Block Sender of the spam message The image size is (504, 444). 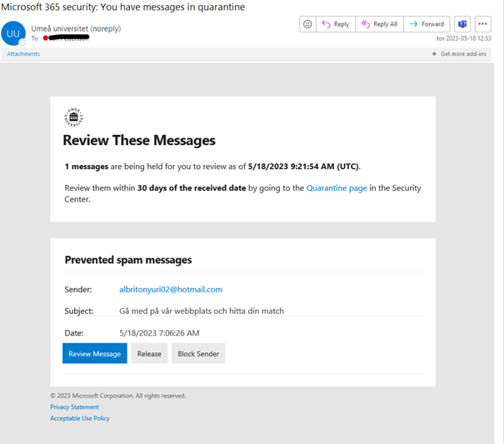pyautogui.click(x=198, y=353)
